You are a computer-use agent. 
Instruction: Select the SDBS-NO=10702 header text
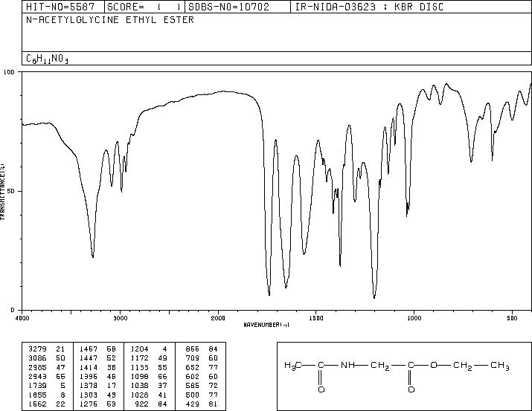tap(228, 7)
